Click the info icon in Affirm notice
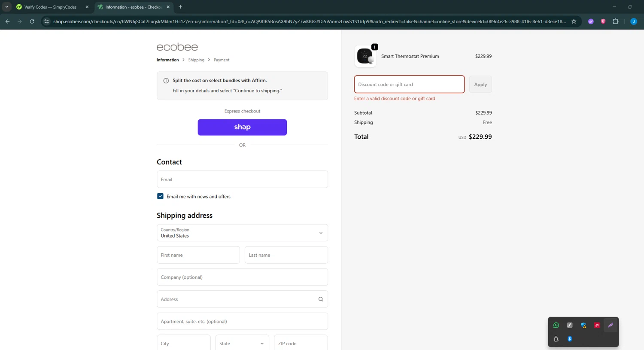This screenshot has width=644, height=350. point(166,81)
